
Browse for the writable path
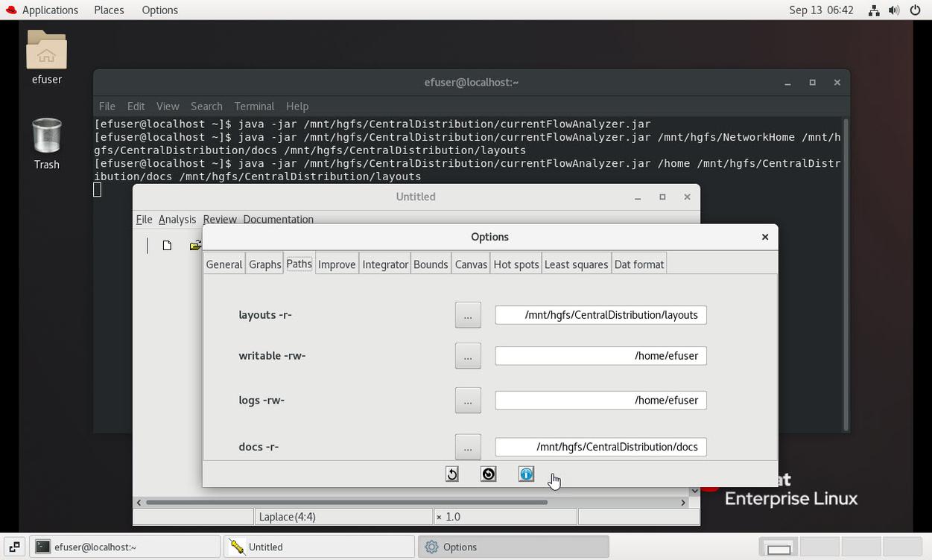pyautogui.click(x=468, y=356)
